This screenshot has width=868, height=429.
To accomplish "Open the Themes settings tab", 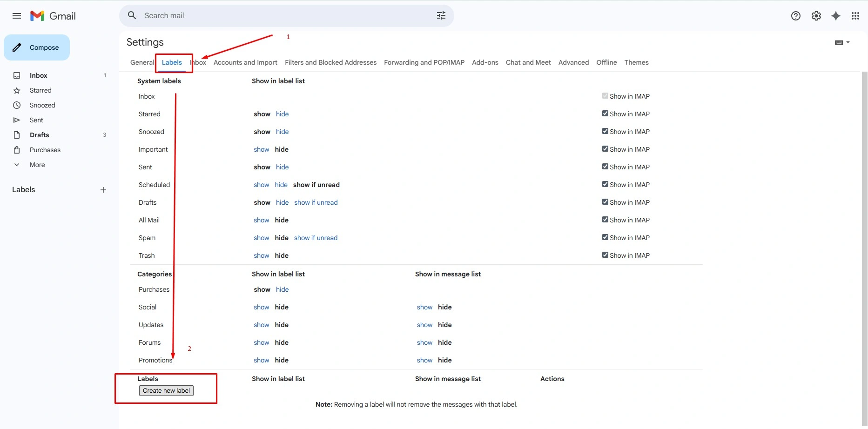I will pyautogui.click(x=636, y=62).
